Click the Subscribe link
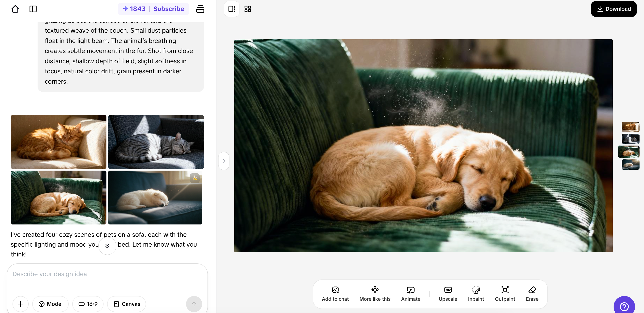Image resolution: width=644 pixels, height=313 pixels. (x=169, y=8)
